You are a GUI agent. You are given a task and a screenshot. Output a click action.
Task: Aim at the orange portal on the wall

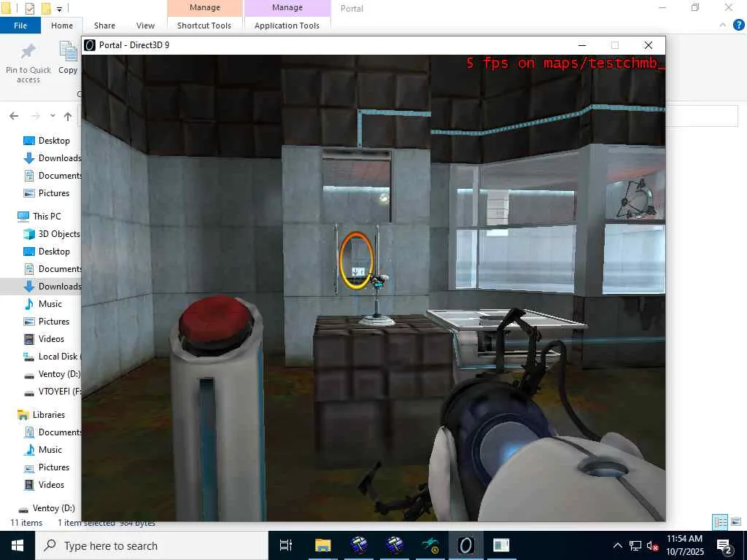coord(356,260)
